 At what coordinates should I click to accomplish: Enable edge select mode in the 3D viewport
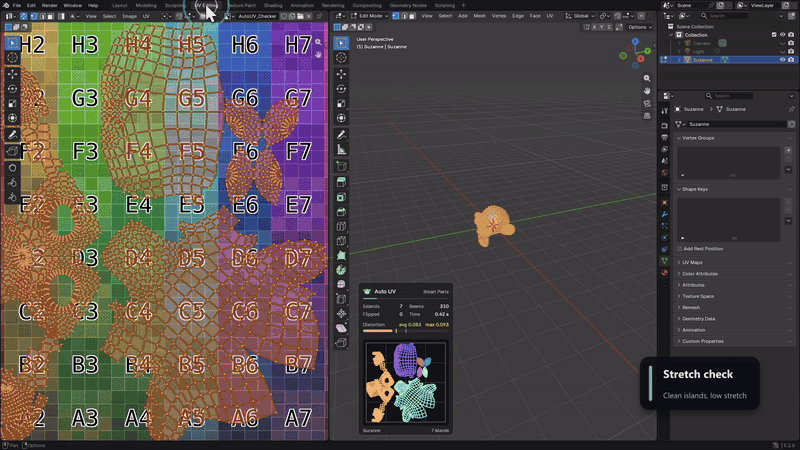pos(404,16)
